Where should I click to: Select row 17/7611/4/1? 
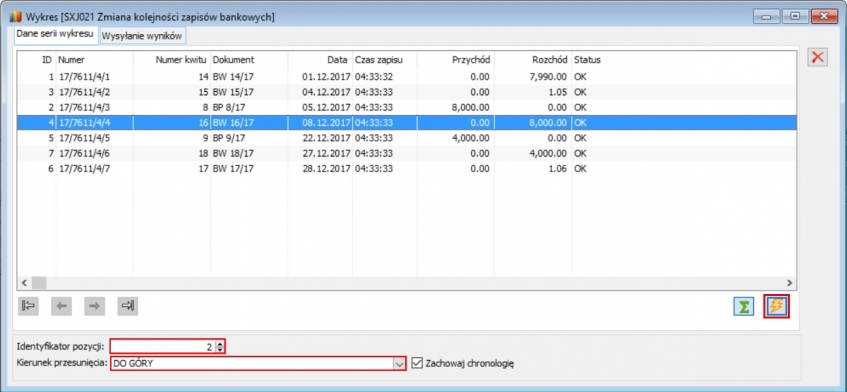click(x=407, y=76)
